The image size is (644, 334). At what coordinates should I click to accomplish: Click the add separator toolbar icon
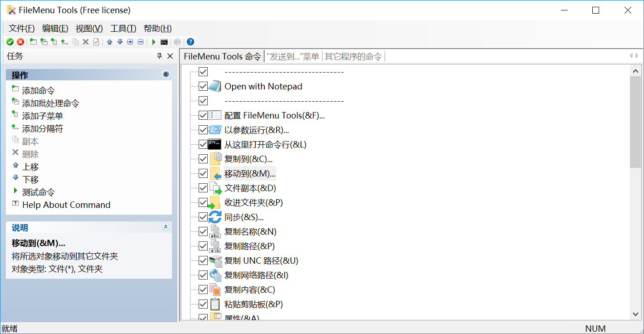click(x=64, y=42)
